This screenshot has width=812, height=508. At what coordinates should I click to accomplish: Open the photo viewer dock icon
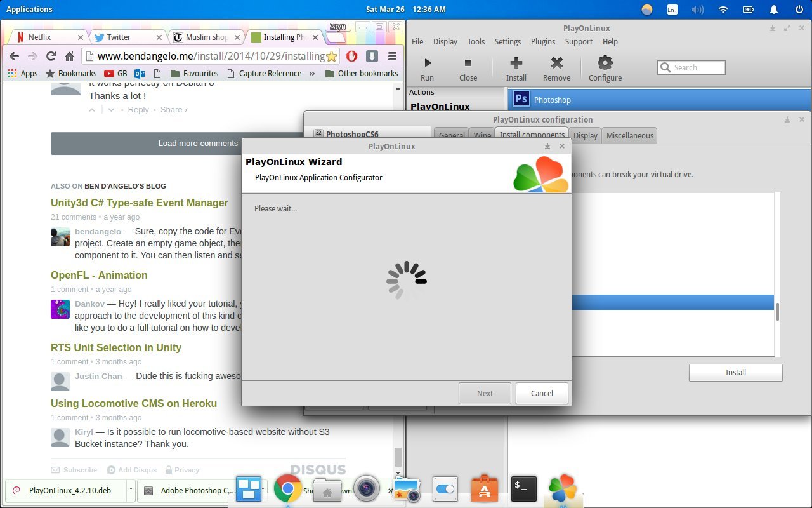click(x=406, y=490)
